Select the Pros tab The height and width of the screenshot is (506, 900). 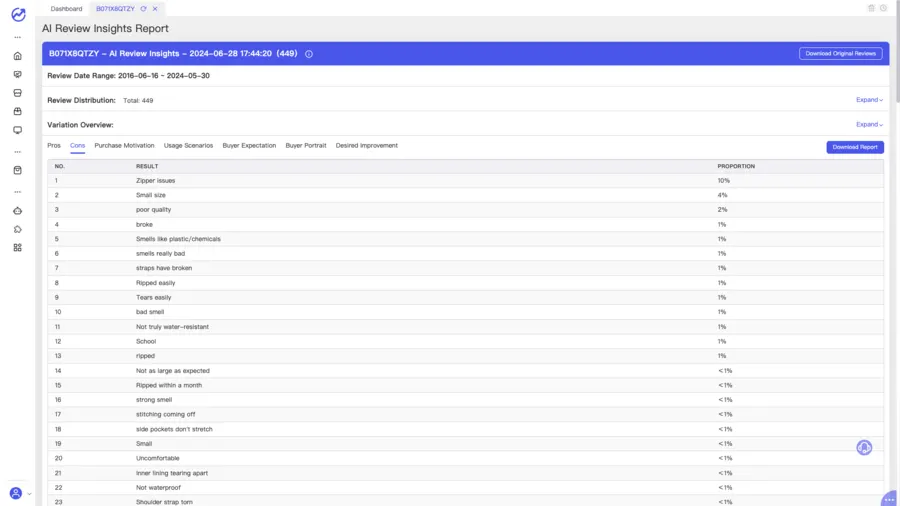(x=54, y=146)
